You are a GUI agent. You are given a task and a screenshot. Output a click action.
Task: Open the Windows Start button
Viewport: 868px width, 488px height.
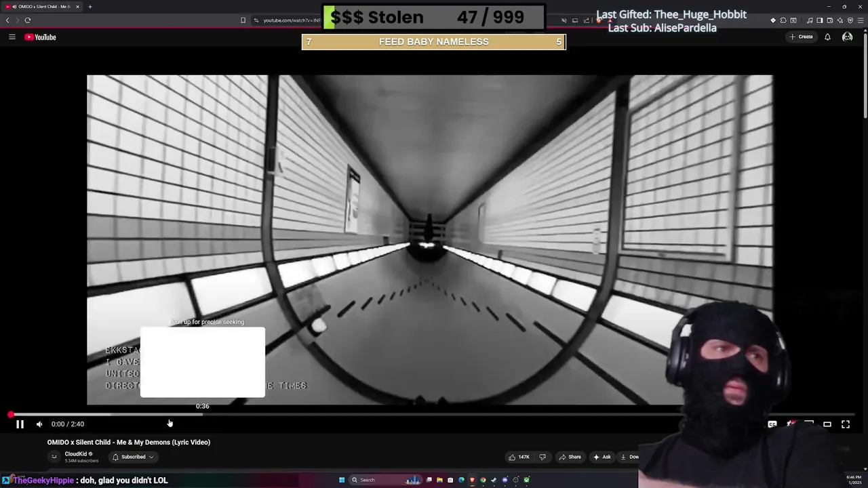pos(342,480)
